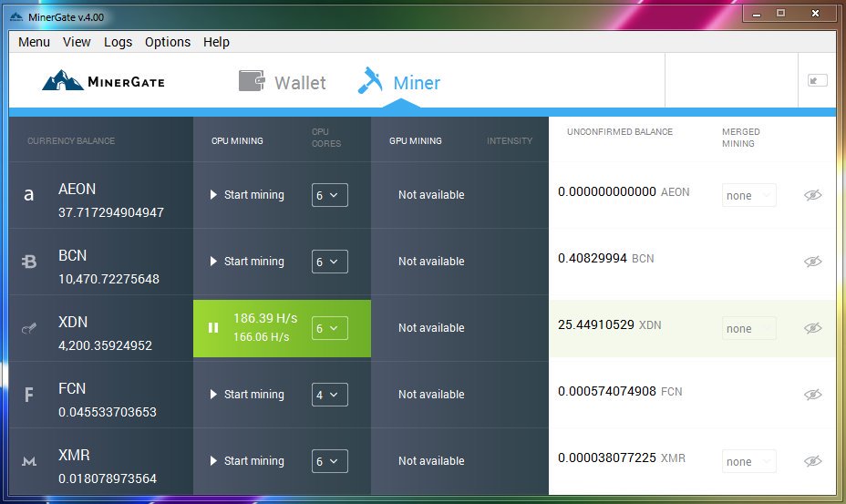The width and height of the screenshot is (846, 504).
Task: Toggle visibility eye for XDN row
Action: click(812, 328)
